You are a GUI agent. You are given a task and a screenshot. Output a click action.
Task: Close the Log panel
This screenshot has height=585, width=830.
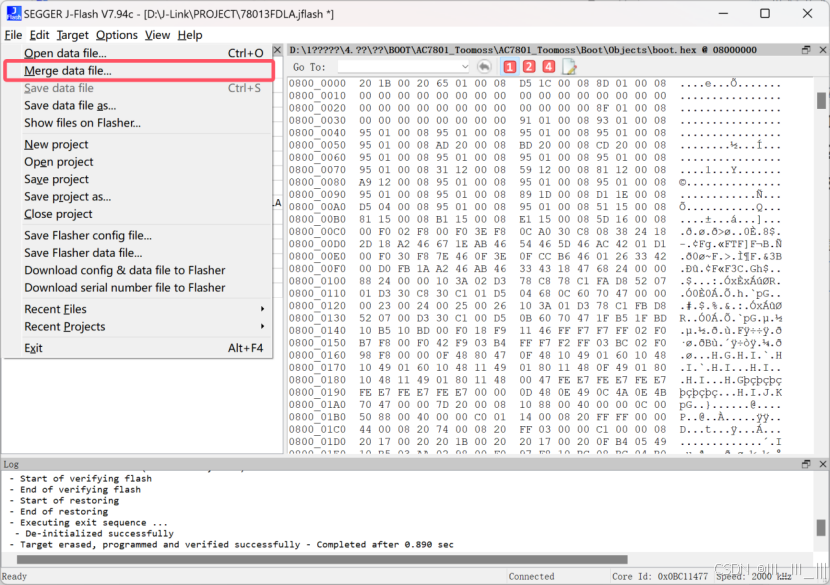(x=823, y=464)
